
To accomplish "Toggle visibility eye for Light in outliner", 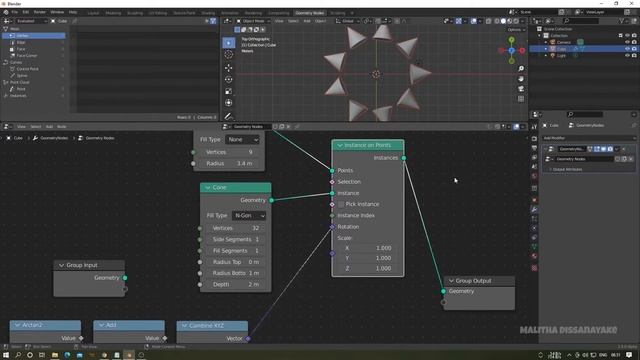I will point(627,55).
